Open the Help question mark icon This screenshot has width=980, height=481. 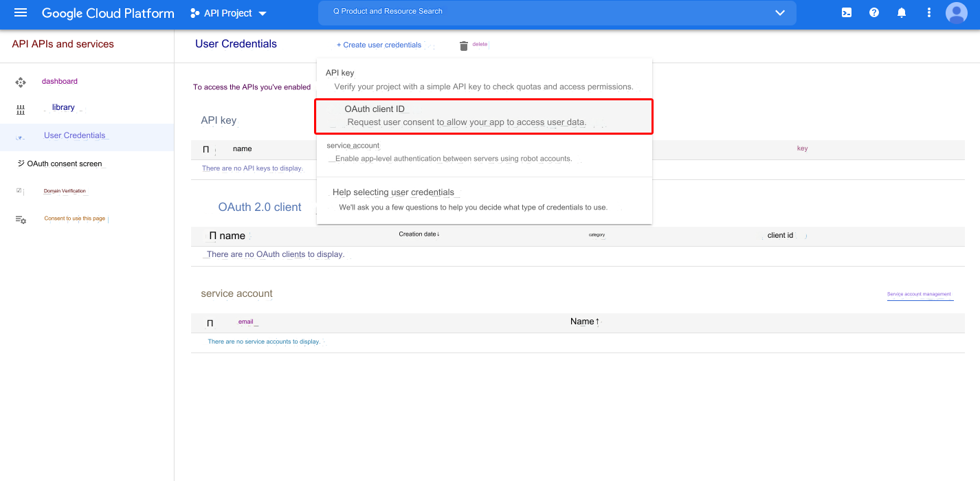click(x=874, y=12)
